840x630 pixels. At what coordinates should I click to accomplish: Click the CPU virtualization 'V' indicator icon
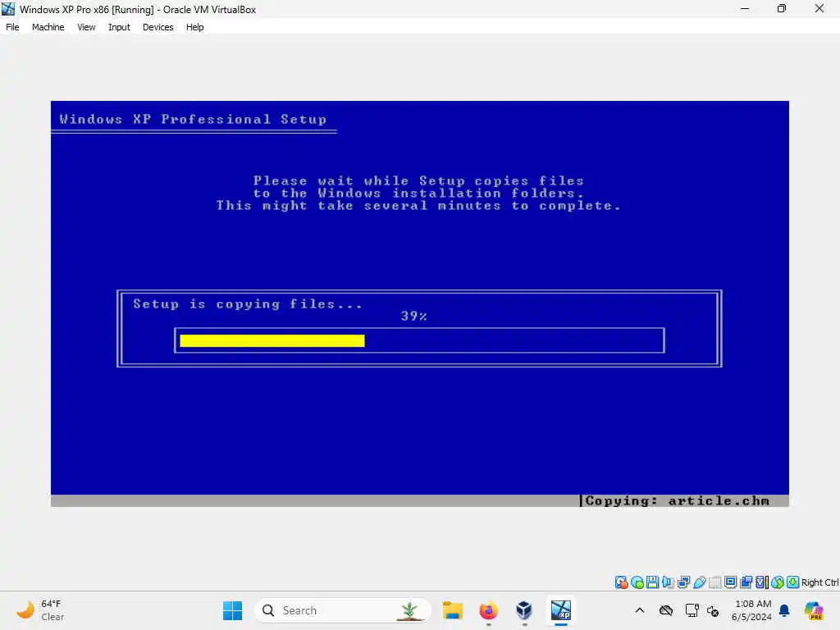tap(762, 582)
